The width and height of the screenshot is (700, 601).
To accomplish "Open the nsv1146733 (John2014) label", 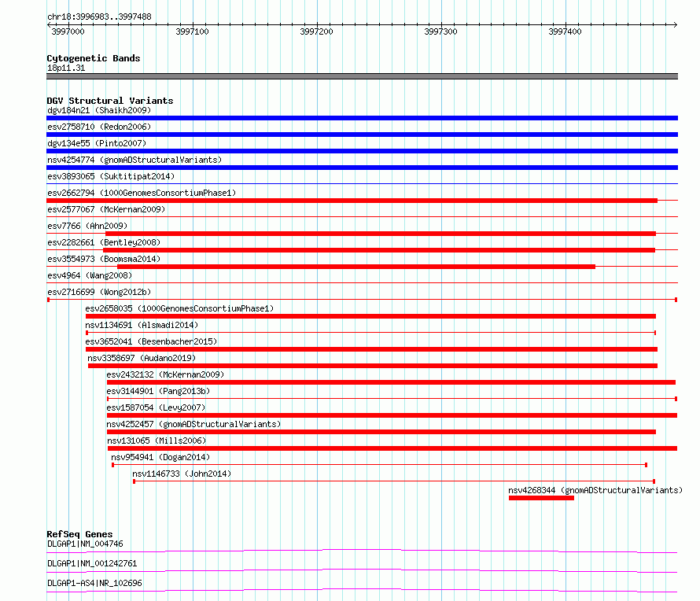I will [x=182, y=474].
